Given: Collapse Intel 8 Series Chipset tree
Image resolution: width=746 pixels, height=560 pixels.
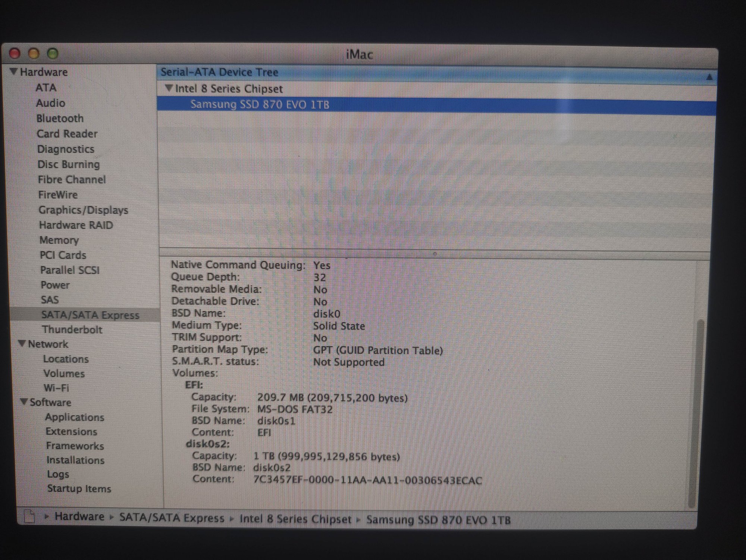Looking at the screenshot, I should (169, 88).
